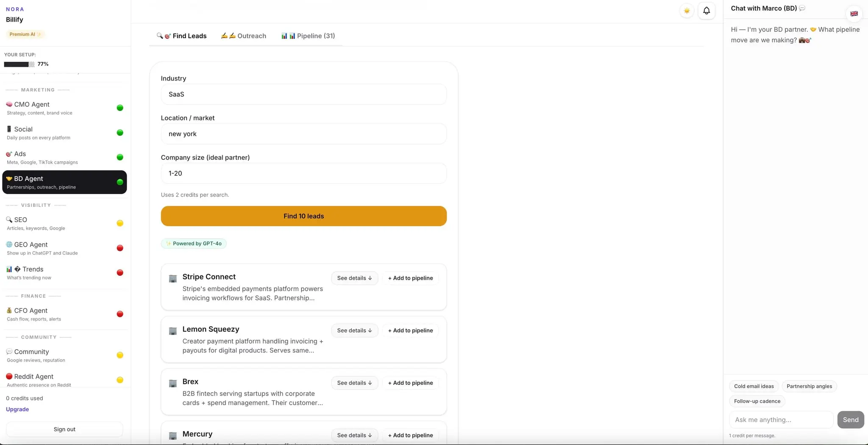Open Trends in sidebar
The image size is (868, 445).
point(64,273)
